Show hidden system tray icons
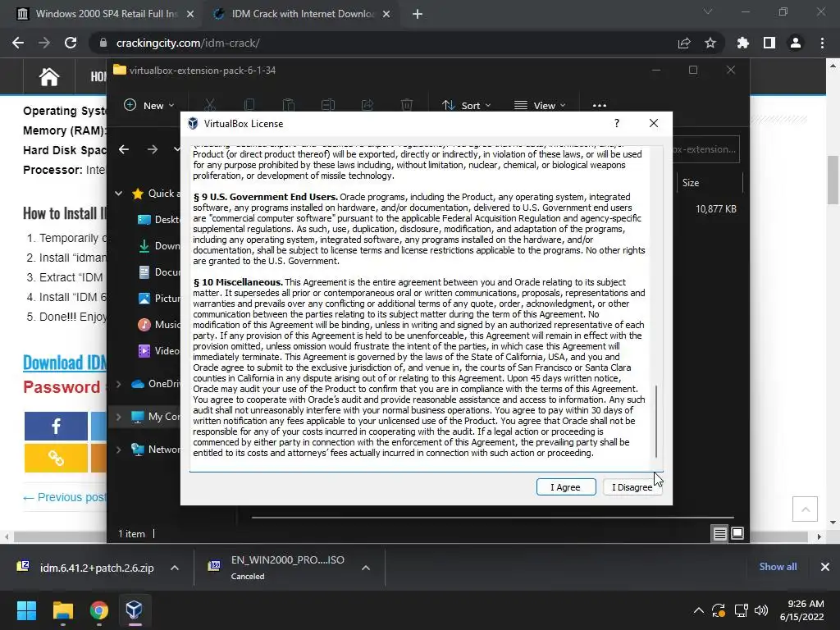Viewport: 840px width, 630px height. (699, 610)
